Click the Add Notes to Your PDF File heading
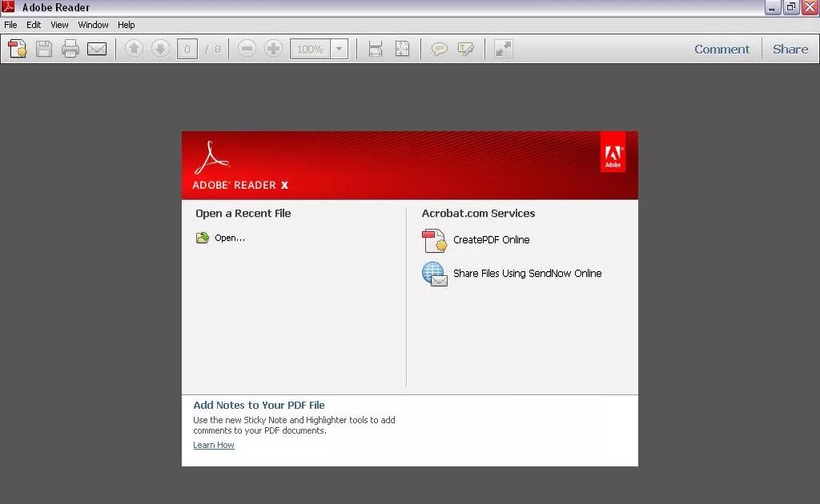This screenshot has height=504, width=820. [259, 405]
